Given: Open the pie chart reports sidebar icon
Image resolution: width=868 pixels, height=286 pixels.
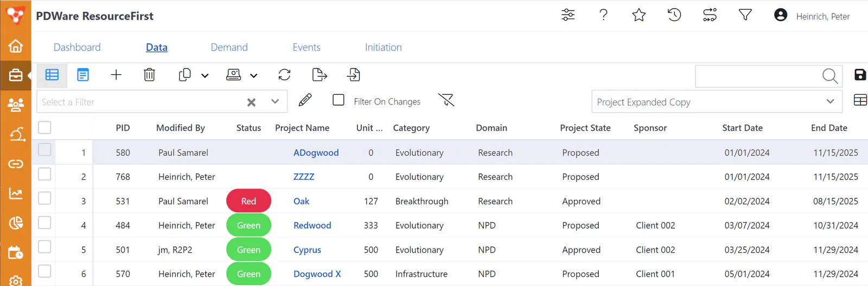Looking at the screenshot, I should click(16, 223).
